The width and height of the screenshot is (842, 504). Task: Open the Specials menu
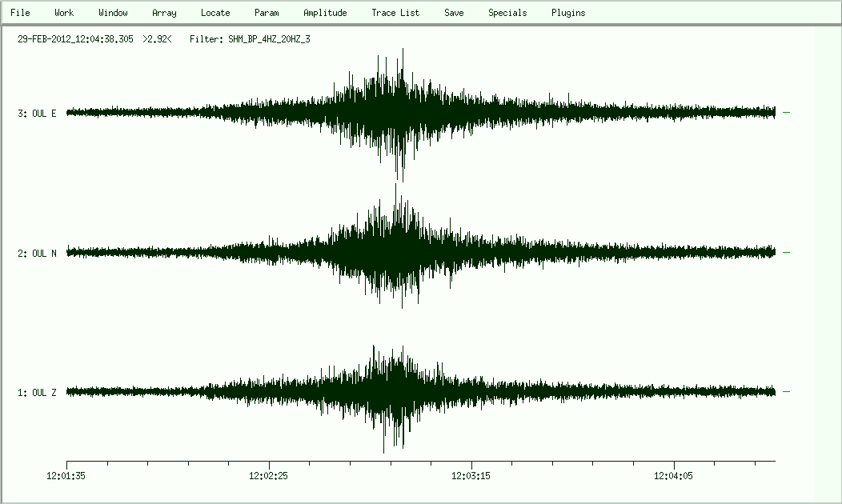(x=507, y=13)
